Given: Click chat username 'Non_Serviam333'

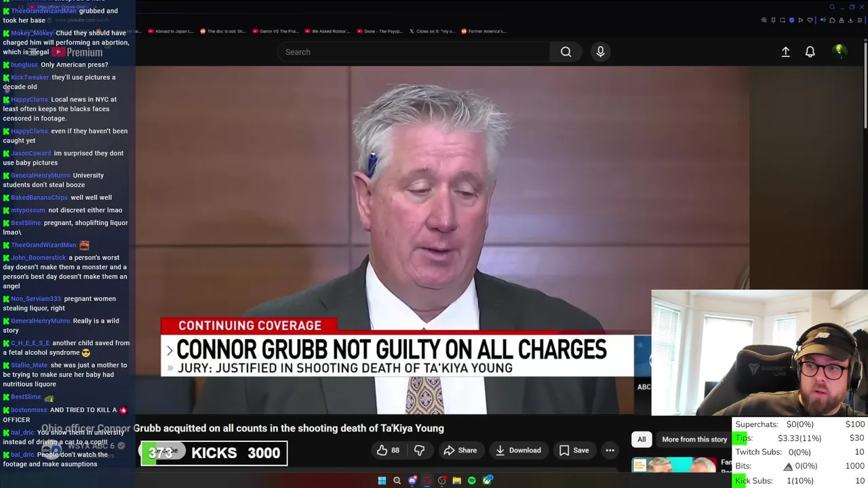Looking at the screenshot, I should [36, 299].
